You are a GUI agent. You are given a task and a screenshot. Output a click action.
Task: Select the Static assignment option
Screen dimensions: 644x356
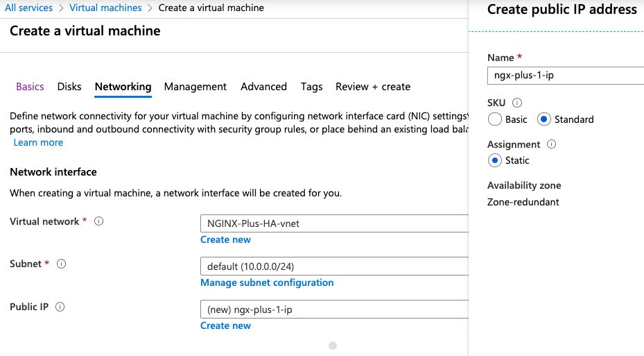495,160
